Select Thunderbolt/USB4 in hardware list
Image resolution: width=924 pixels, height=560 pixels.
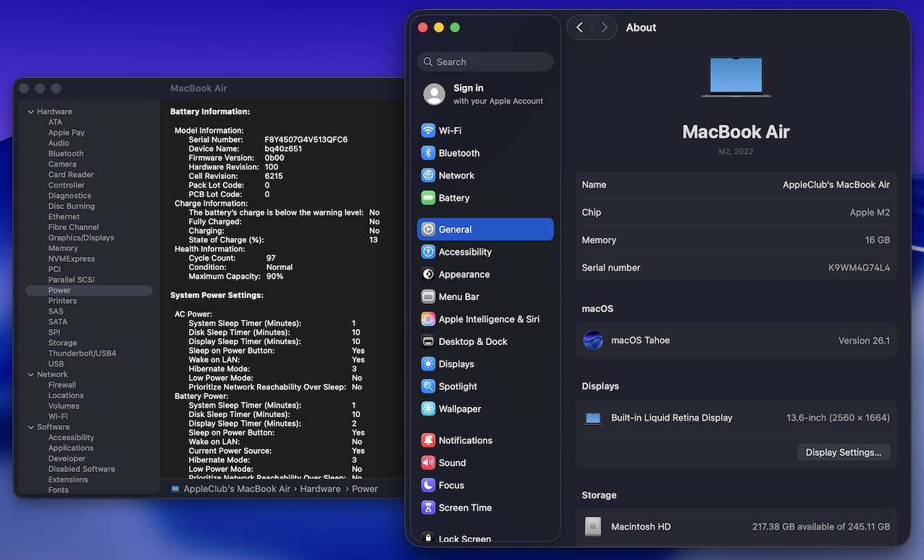(82, 354)
